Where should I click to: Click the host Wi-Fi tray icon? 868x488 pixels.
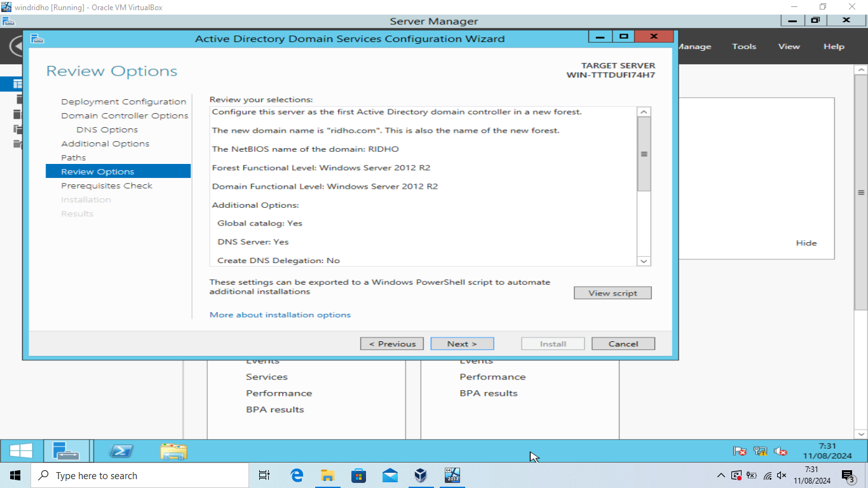(767, 475)
